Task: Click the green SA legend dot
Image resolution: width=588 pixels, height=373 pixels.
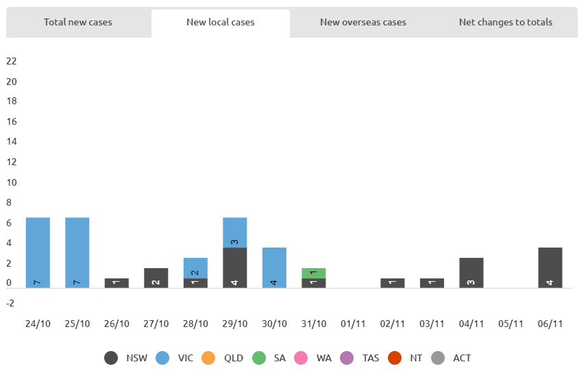Action: (x=259, y=358)
